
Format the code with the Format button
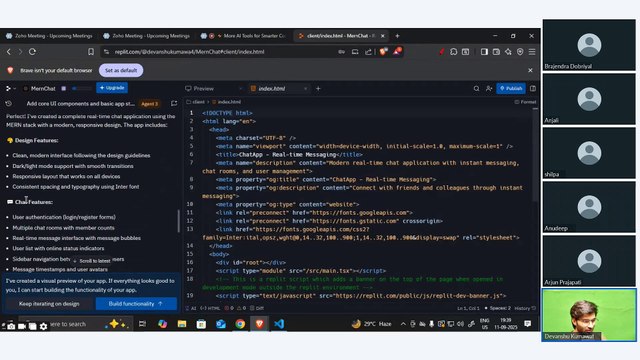tap(525, 102)
